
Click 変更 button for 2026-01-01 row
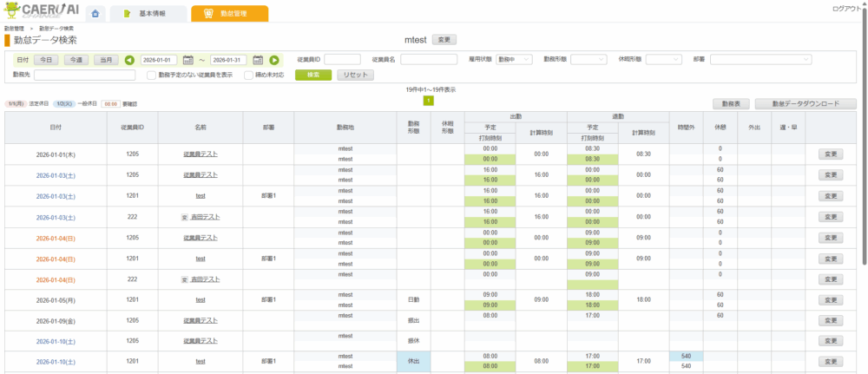pos(831,154)
